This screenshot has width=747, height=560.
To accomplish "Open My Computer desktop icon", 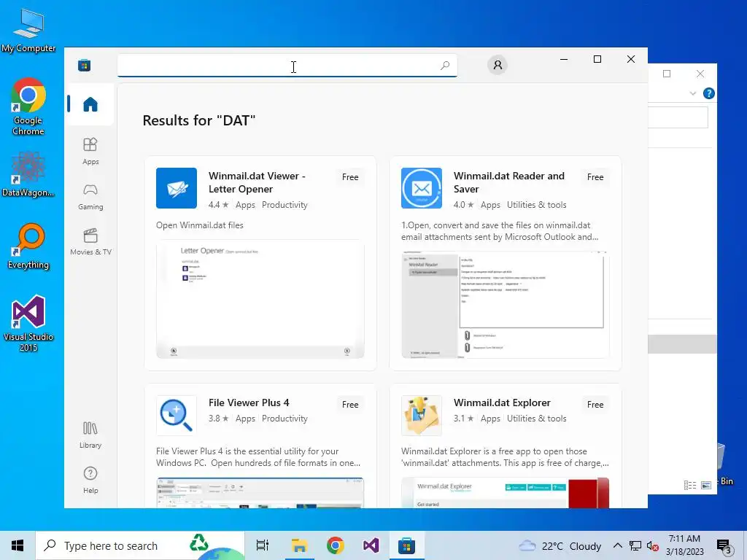I will pos(28,30).
